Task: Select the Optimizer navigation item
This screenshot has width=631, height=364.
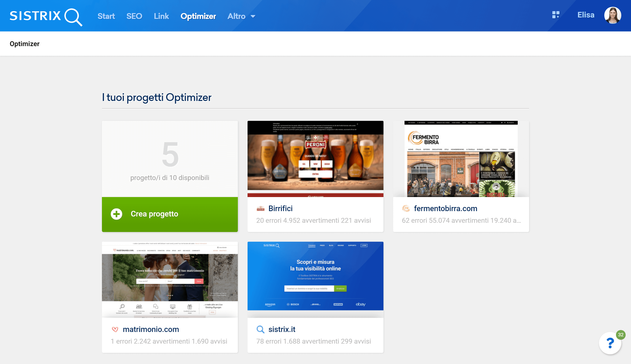Action: (x=198, y=17)
